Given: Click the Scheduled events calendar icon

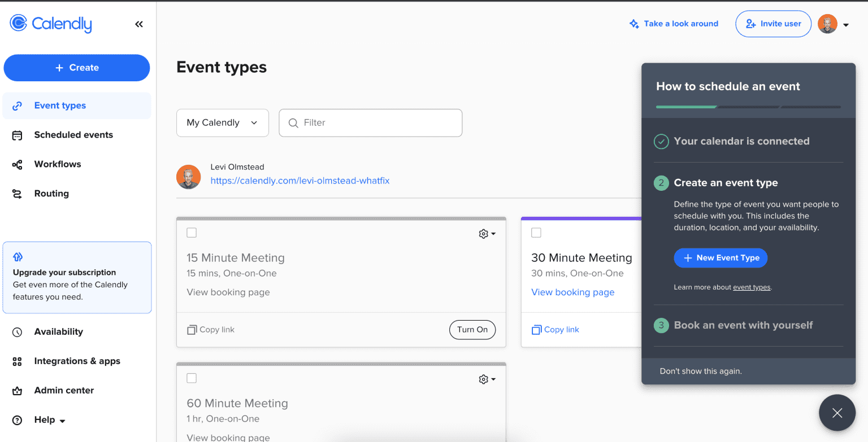Looking at the screenshot, I should (17, 135).
